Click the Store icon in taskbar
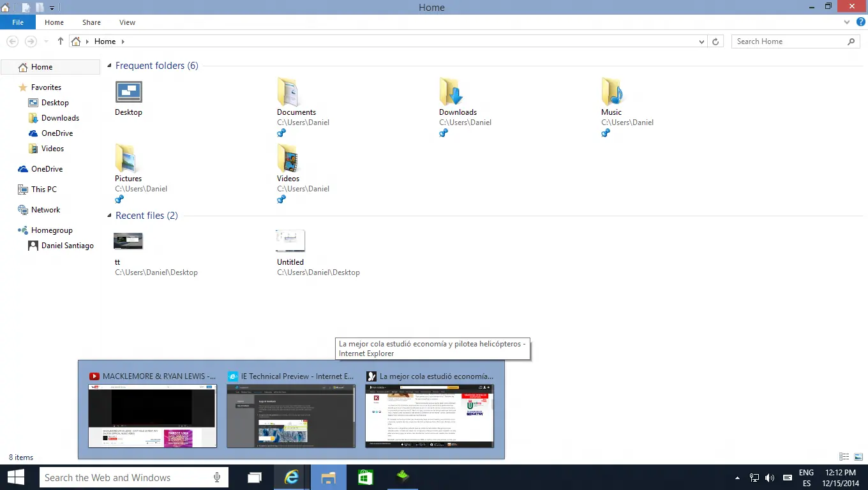Viewport: 868px width, 490px height. coord(365,477)
